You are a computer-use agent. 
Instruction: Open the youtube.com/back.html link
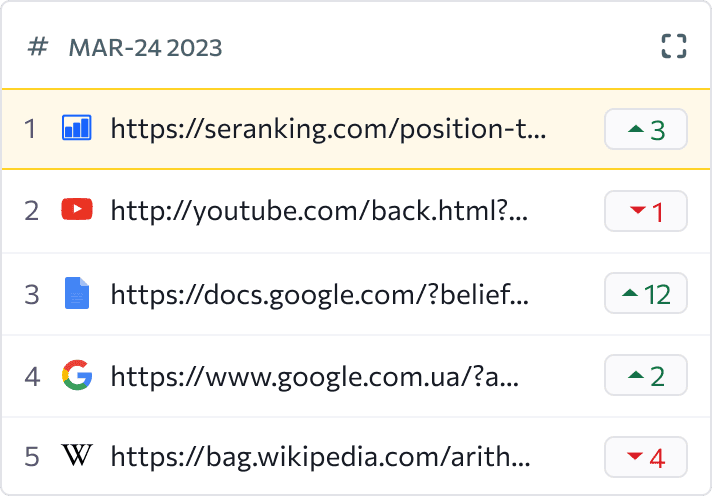319,211
